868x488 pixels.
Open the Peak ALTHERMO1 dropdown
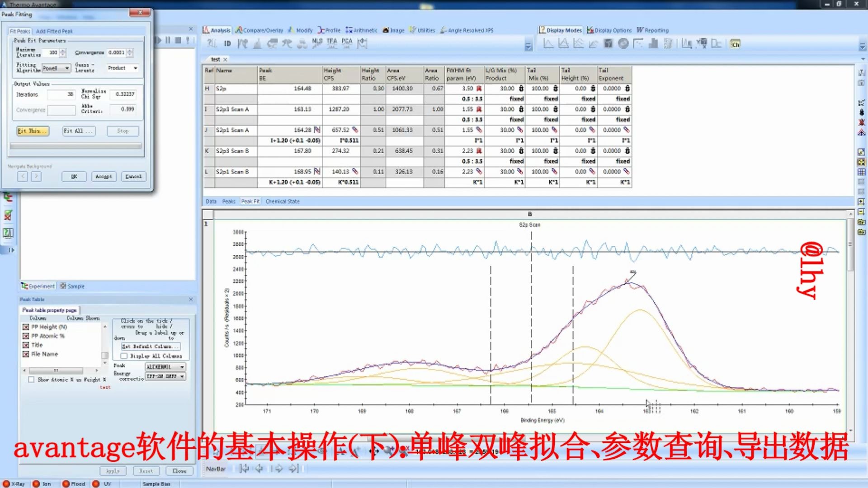pyautogui.click(x=165, y=367)
